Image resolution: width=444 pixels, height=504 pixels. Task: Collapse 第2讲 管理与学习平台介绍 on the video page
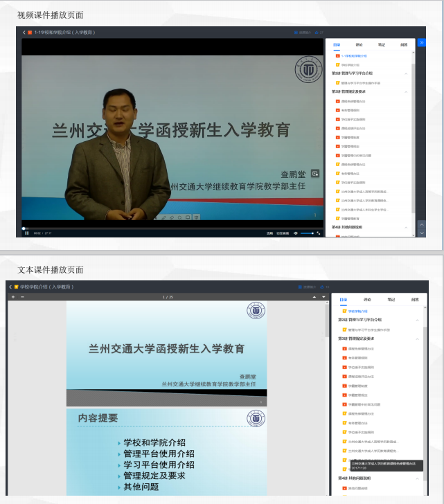tap(406, 73)
